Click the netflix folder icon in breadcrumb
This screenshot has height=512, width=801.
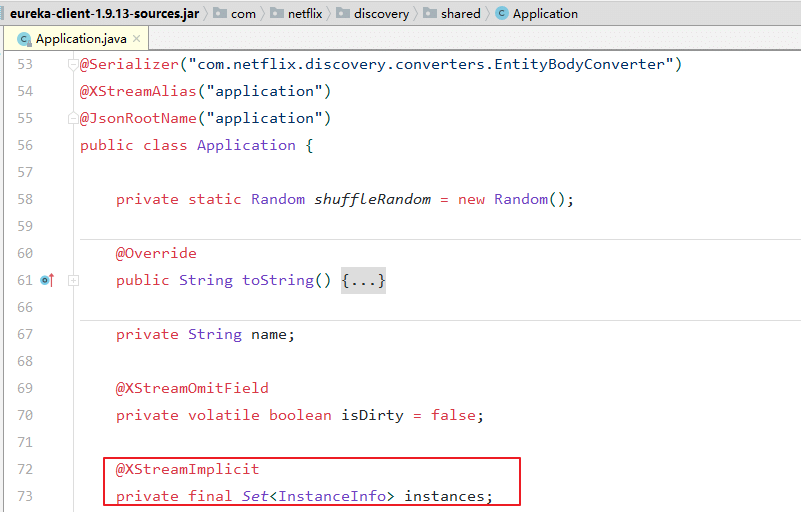click(279, 14)
